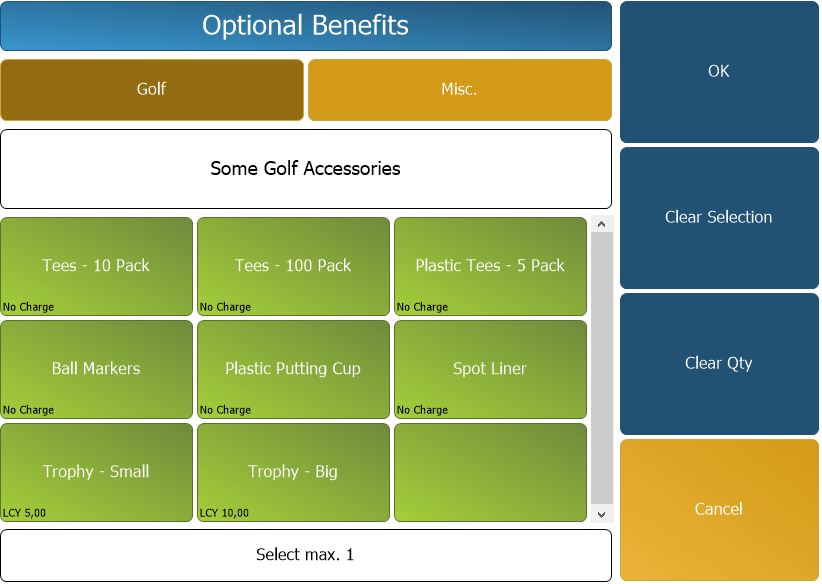Pick the Trophy - Small option
This screenshot has height=584, width=822.
[x=96, y=472]
